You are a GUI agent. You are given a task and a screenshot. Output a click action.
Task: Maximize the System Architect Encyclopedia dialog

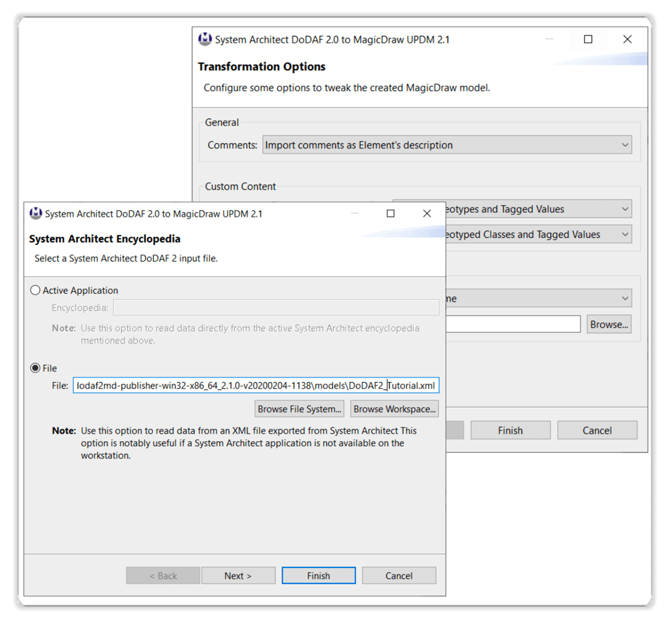pyautogui.click(x=391, y=214)
